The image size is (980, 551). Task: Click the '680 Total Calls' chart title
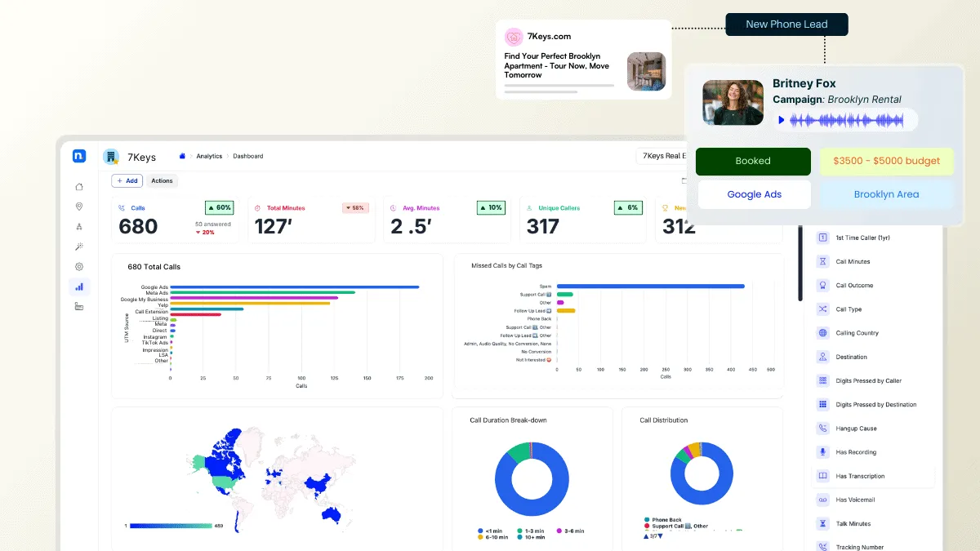click(154, 267)
